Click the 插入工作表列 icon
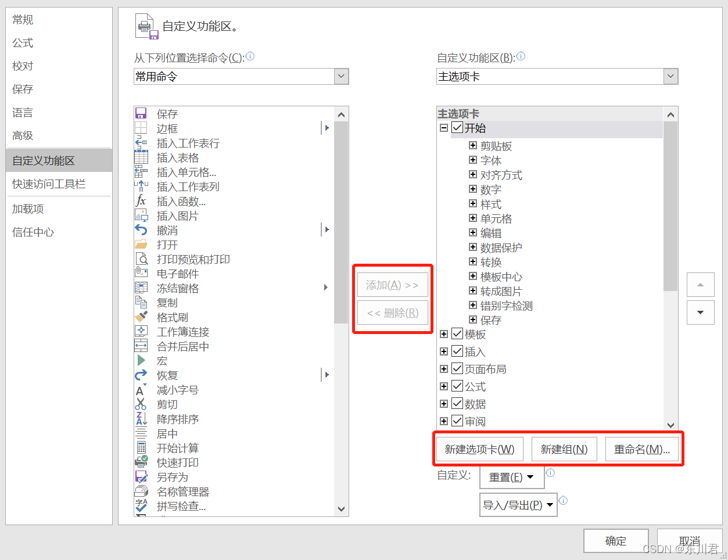 [x=141, y=186]
